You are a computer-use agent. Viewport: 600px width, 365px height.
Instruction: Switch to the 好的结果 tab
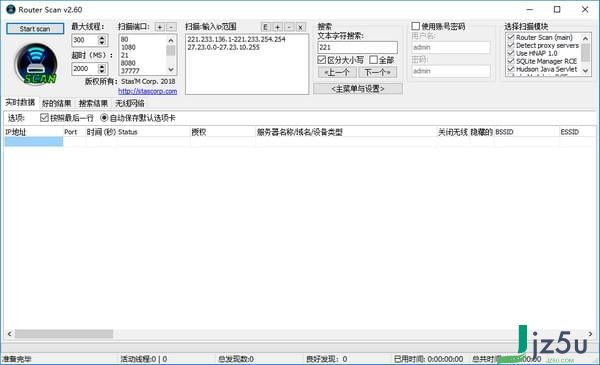(56, 103)
